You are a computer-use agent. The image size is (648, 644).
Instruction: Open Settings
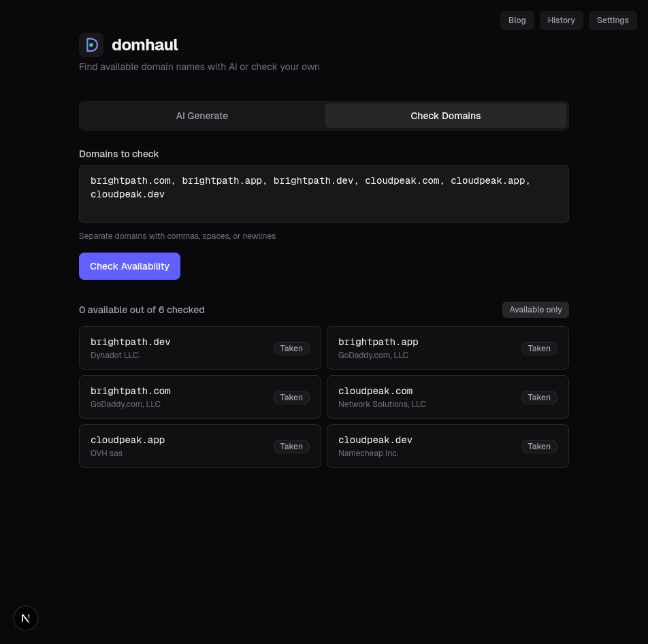(x=612, y=20)
